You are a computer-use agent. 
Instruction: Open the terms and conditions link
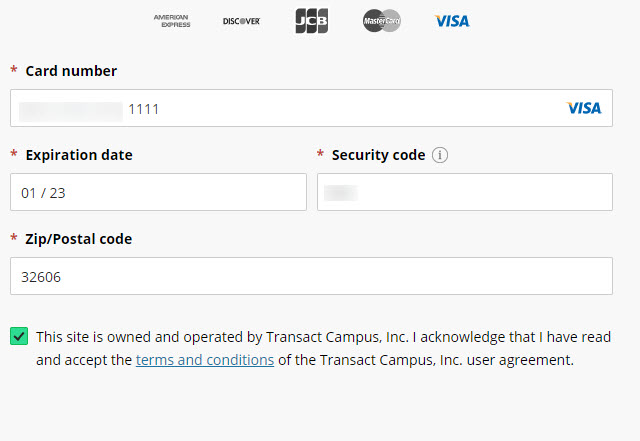pos(205,360)
